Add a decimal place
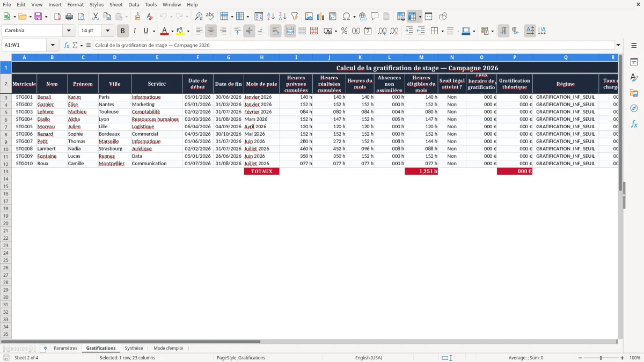 382,31
